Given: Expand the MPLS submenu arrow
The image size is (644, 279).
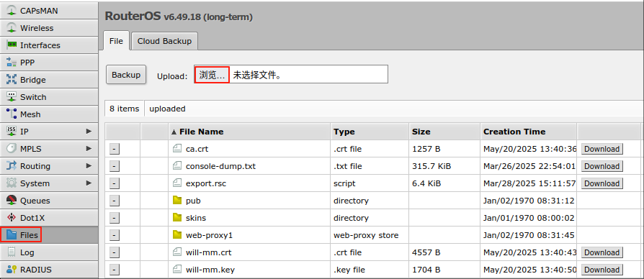Looking at the screenshot, I should click(89, 148).
